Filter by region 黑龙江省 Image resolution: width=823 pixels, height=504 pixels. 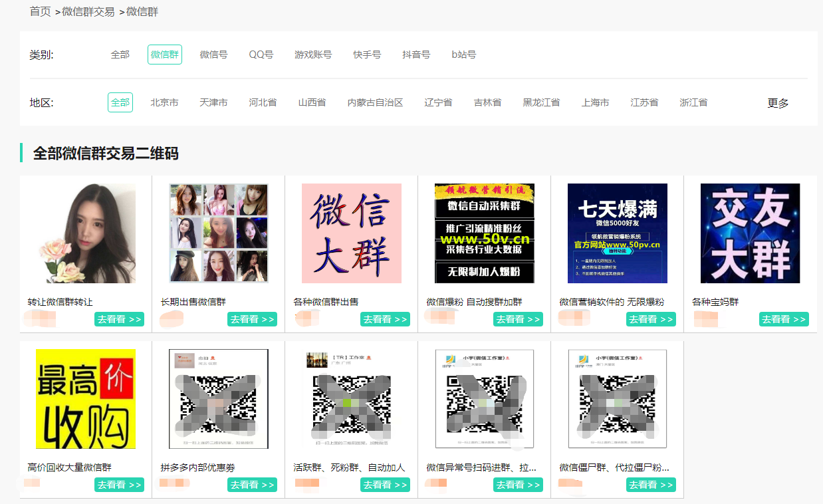pos(541,102)
